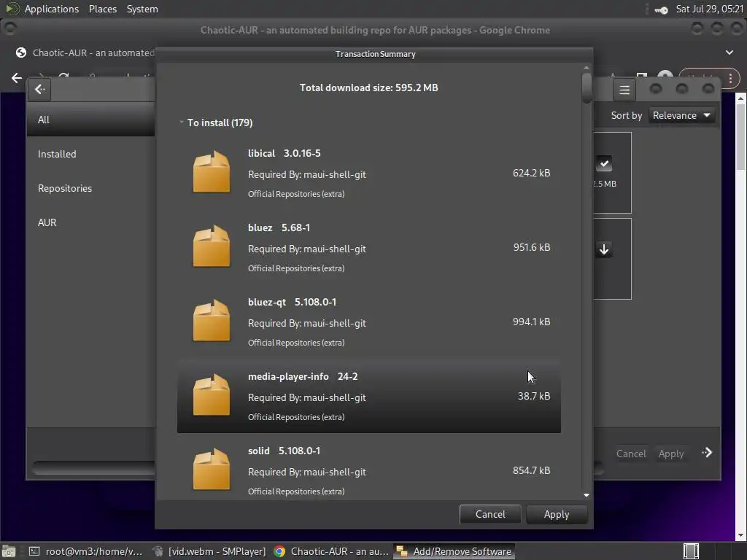Click the Applications menu logo icon

pos(12,9)
